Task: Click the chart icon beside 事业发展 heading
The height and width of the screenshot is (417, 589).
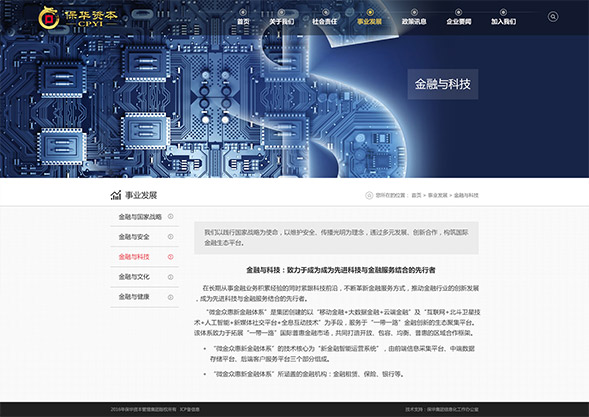Action: click(116, 195)
